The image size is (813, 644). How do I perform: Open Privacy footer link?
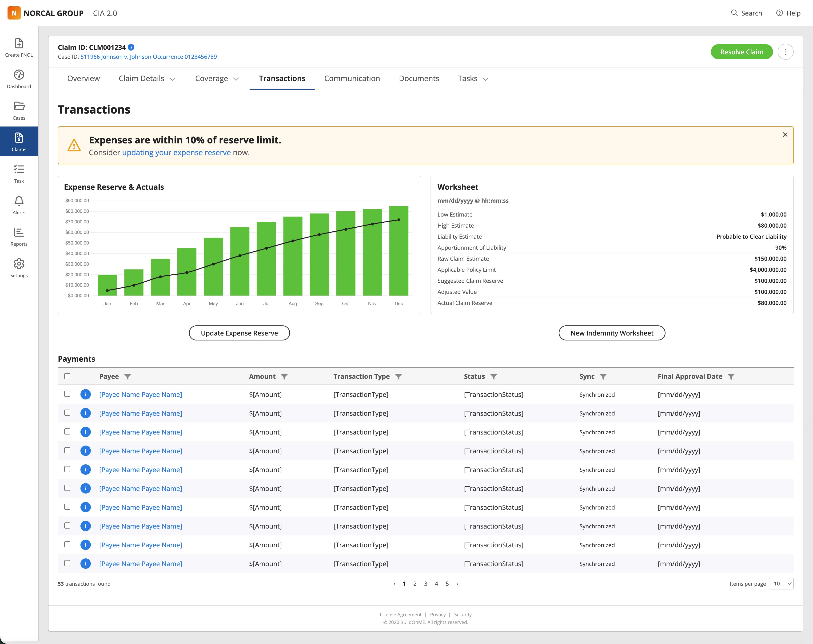pos(438,615)
